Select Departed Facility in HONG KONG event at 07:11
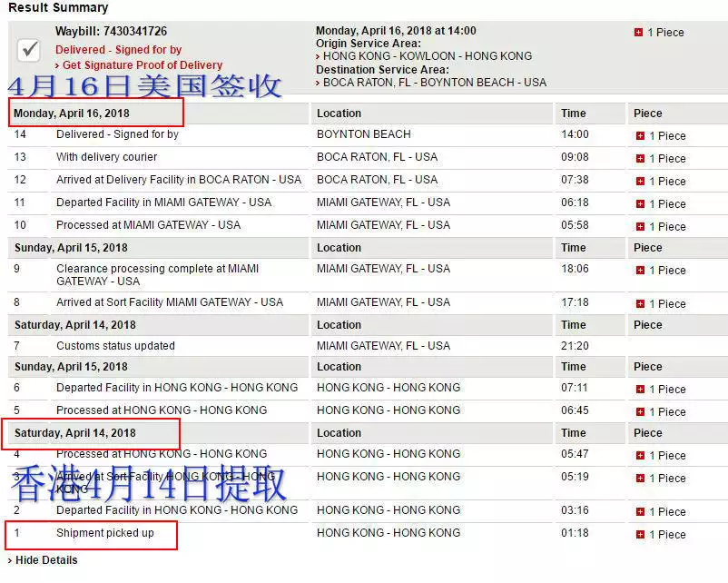Viewport: 728px width, 583px height. (177, 388)
